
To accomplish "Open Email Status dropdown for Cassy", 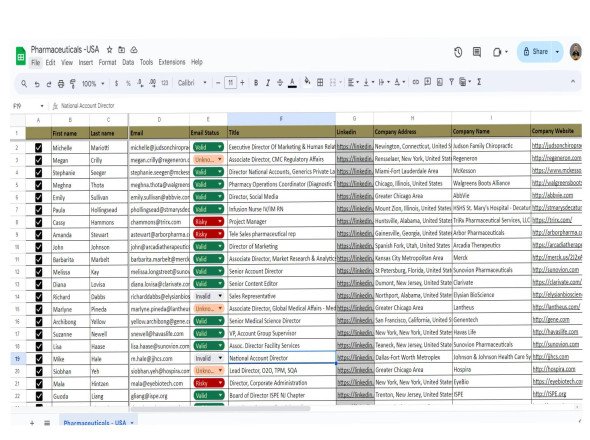I will coord(208,221).
